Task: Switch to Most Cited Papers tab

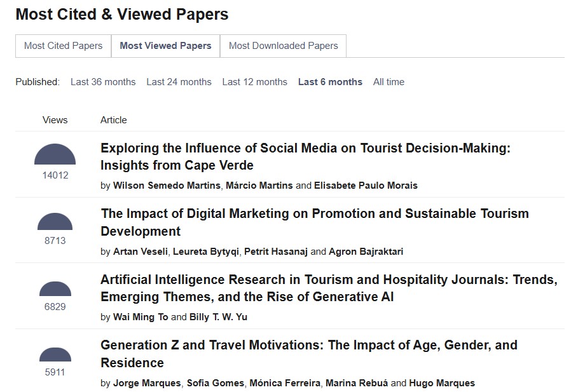Action: (63, 46)
